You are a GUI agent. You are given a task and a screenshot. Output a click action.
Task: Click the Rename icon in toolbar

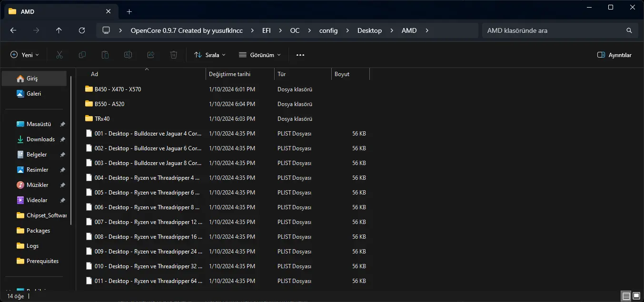(x=128, y=55)
